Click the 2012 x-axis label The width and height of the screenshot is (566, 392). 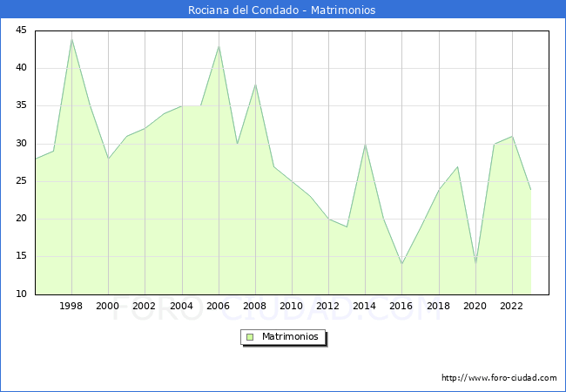click(327, 306)
